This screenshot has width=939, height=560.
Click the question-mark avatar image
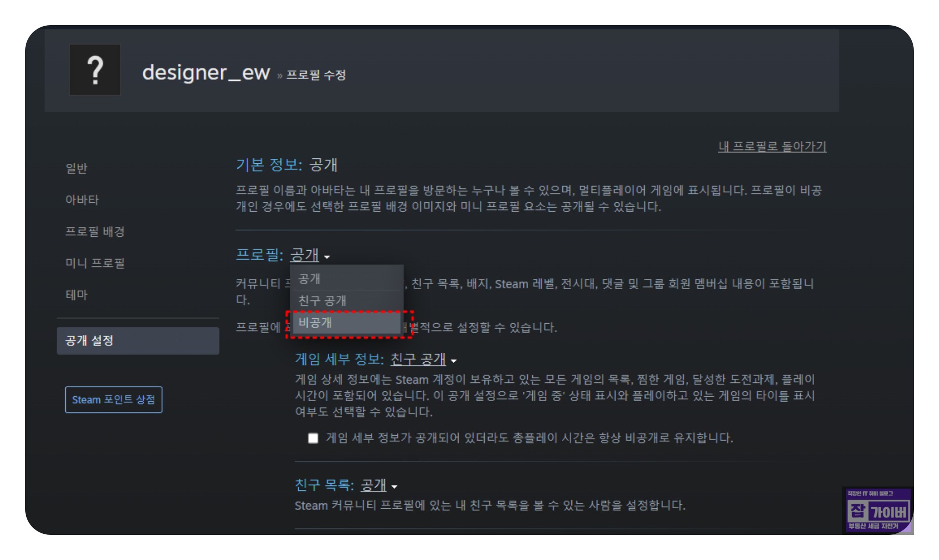[x=95, y=70]
